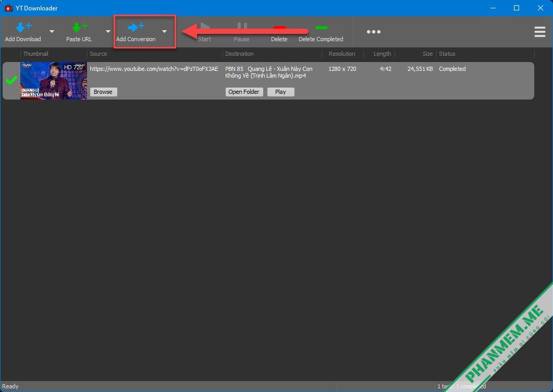
Task: Click the Pause toolbar button
Action: tap(242, 32)
